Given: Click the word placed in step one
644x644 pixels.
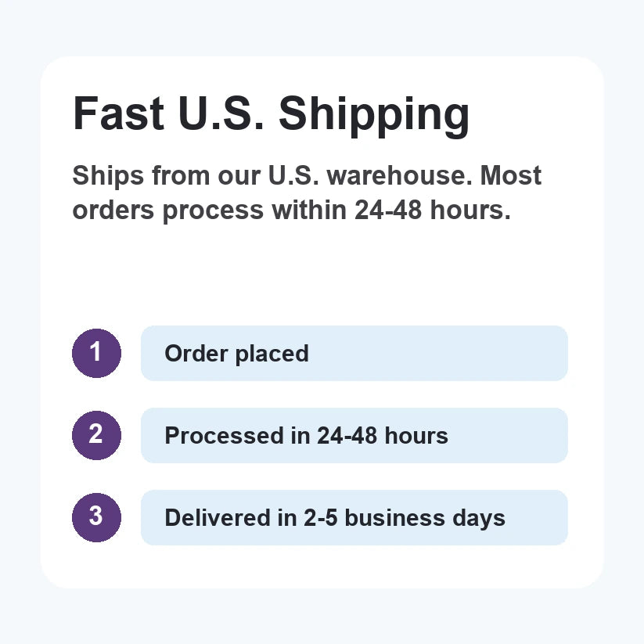Looking at the screenshot, I should (x=272, y=354).
